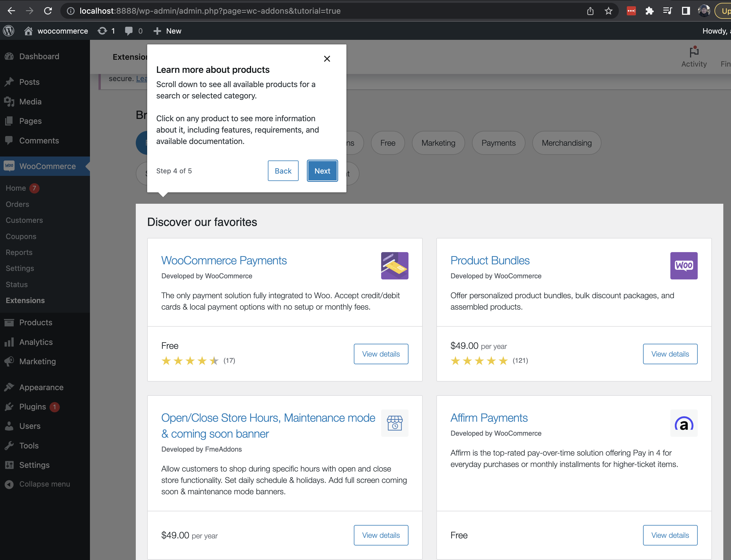Image resolution: width=731 pixels, height=560 pixels.
Task: Open Comments in the sidebar
Action: (x=45, y=141)
